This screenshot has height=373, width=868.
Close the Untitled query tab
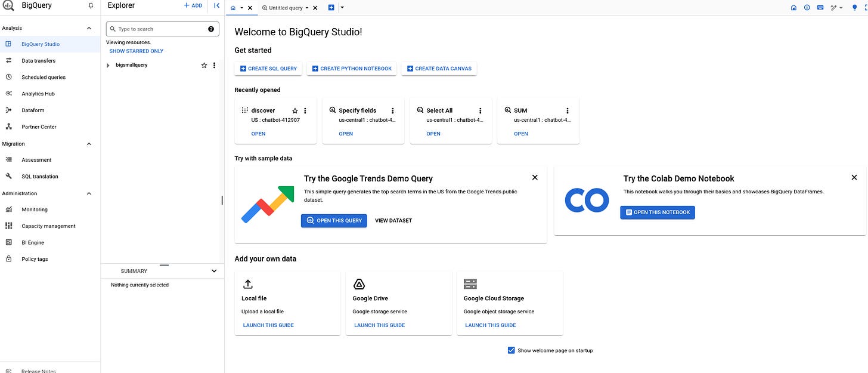315,8
